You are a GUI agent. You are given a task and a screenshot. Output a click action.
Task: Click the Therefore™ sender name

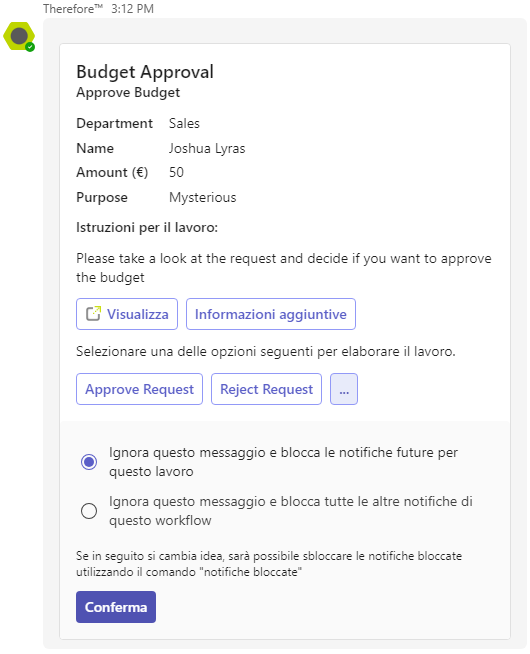pos(73,8)
